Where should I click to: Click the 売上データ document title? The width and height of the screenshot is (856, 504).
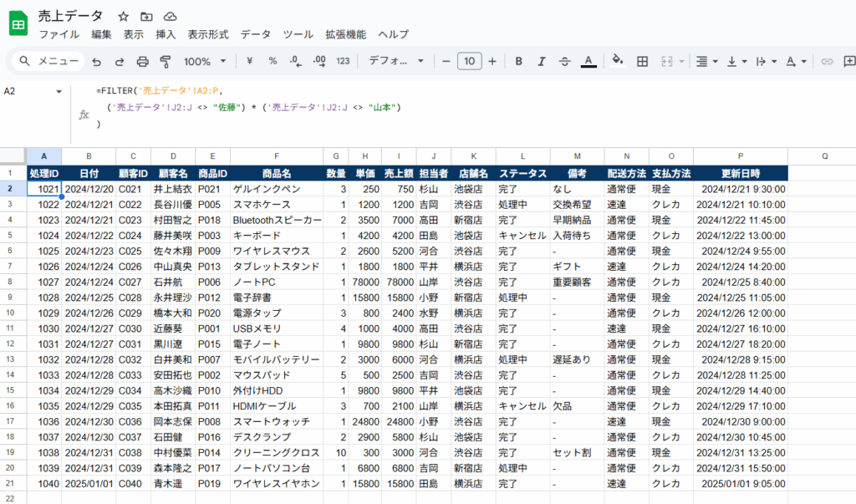[70, 17]
